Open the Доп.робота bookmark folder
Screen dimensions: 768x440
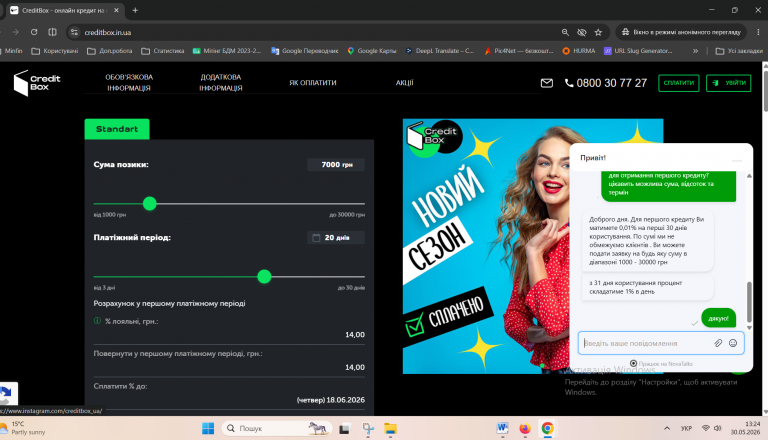(110, 51)
